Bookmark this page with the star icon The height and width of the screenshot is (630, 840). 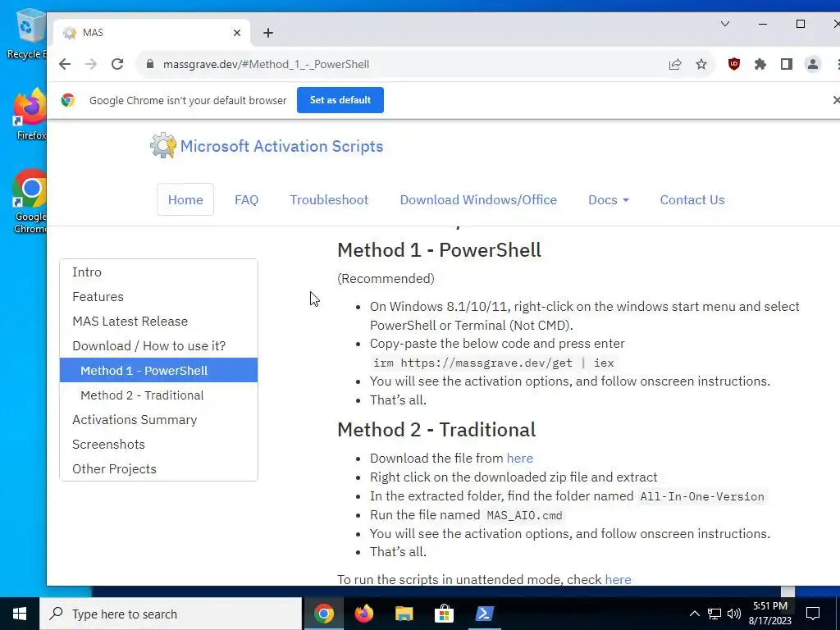click(701, 64)
